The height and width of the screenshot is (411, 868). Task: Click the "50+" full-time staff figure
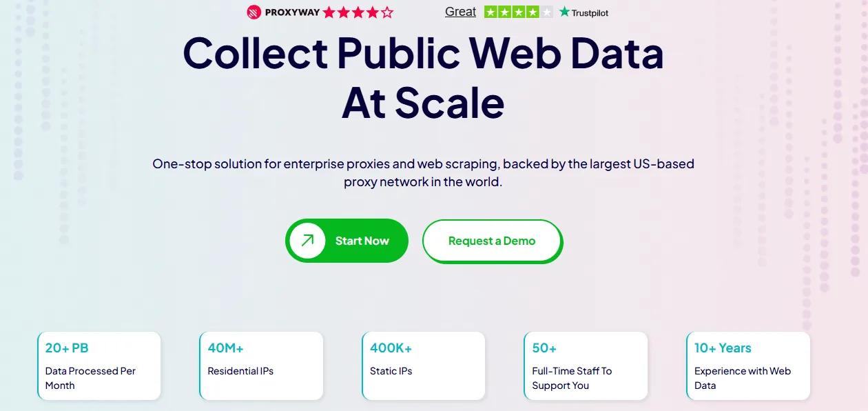point(544,348)
